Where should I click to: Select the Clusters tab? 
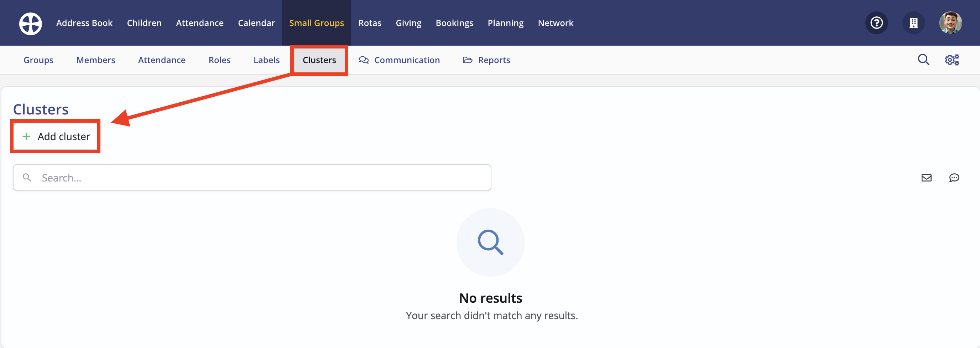[319, 60]
